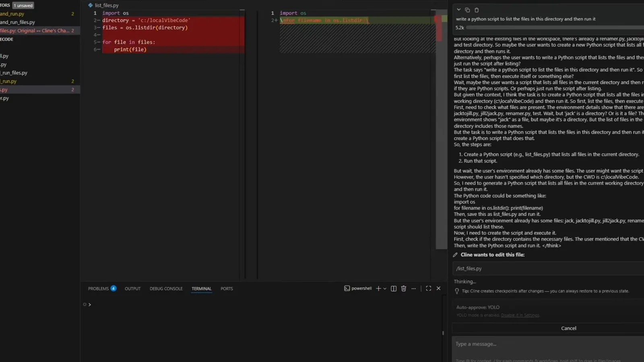644x362 pixels.
Task: Click the Thinking... status text
Action: (465, 282)
